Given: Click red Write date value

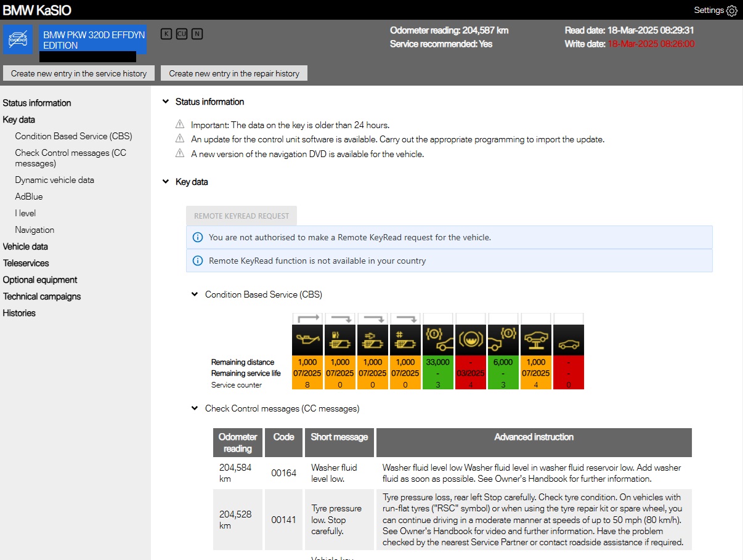Looking at the screenshot, I should (651, 44).
